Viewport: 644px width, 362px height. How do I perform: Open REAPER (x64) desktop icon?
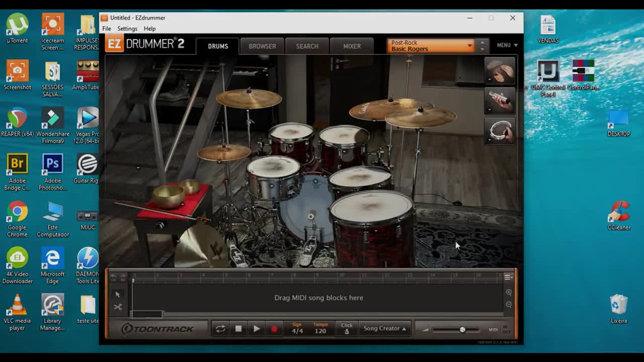(18, 122)
